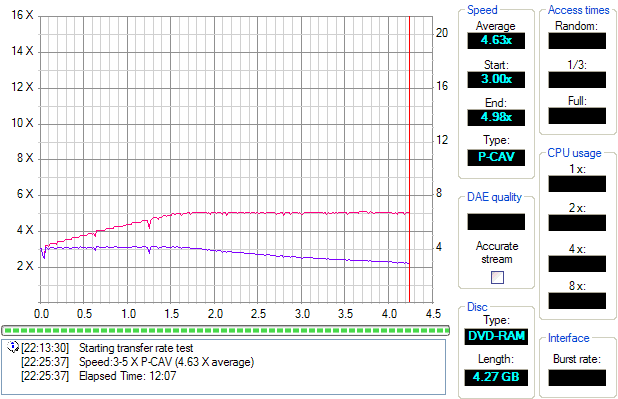Click the 16 X axis label
The height and width of the screenshot is (399, 618).
point(22,15)
